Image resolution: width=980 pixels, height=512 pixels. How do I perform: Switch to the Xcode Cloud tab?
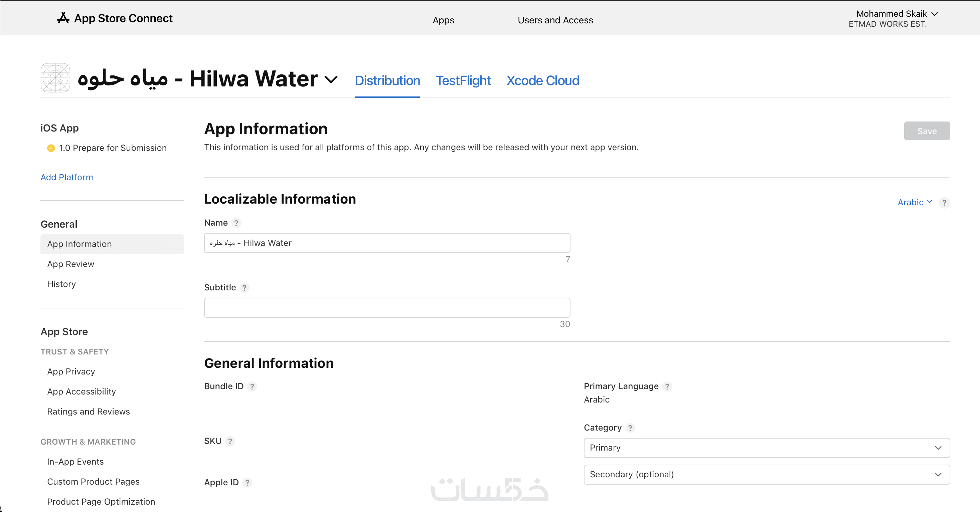tap(543, 80)
